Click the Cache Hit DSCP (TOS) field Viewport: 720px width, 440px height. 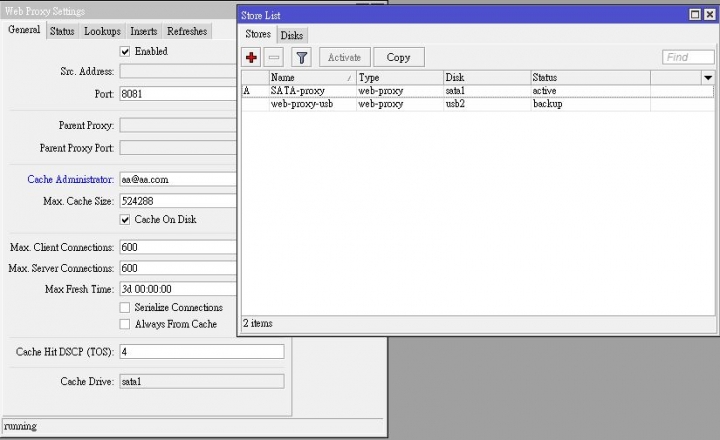pos(202,352)
